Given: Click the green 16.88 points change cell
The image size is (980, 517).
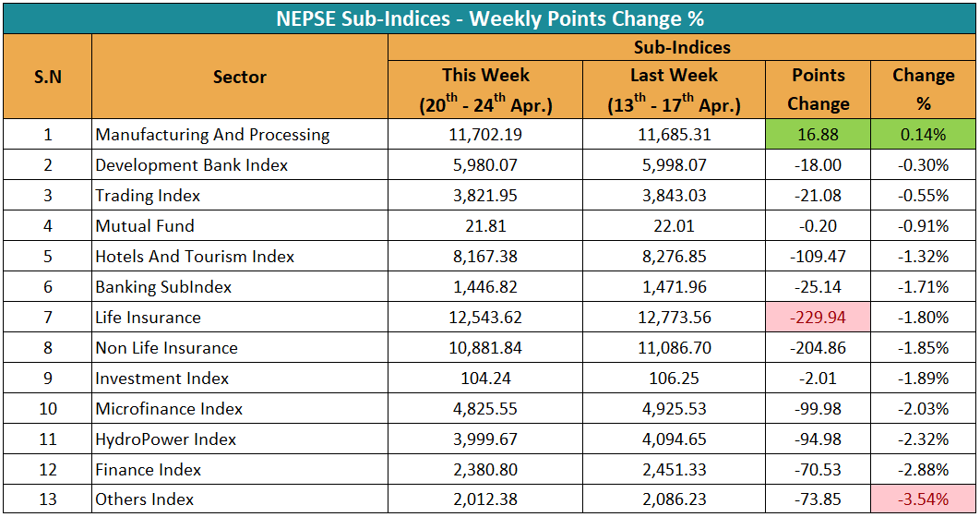Looking at the screenshot, I should [x=818, y=135].
